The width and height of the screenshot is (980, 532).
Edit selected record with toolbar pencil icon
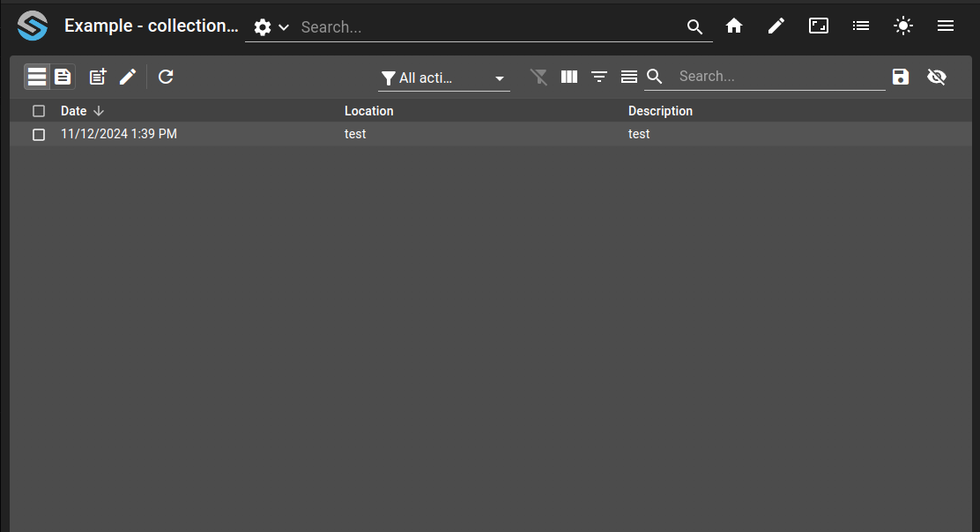[128, 77]
